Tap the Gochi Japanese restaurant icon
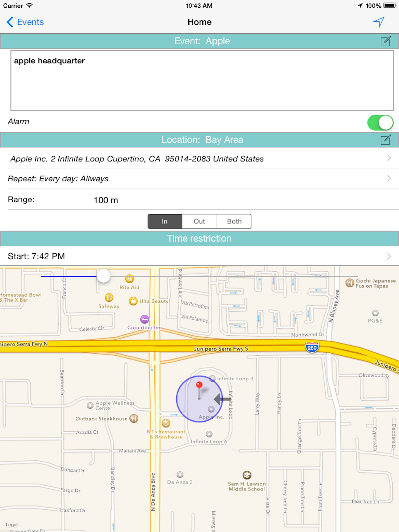This screenshot has width=399, height=532. click(x=350, y=283)
